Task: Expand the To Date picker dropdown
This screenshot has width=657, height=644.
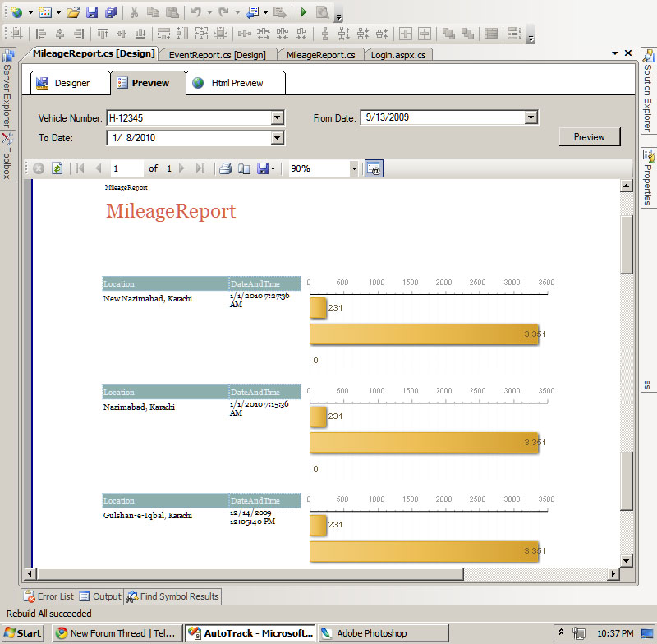Action: pyautogui.click(x=277, y=138)
